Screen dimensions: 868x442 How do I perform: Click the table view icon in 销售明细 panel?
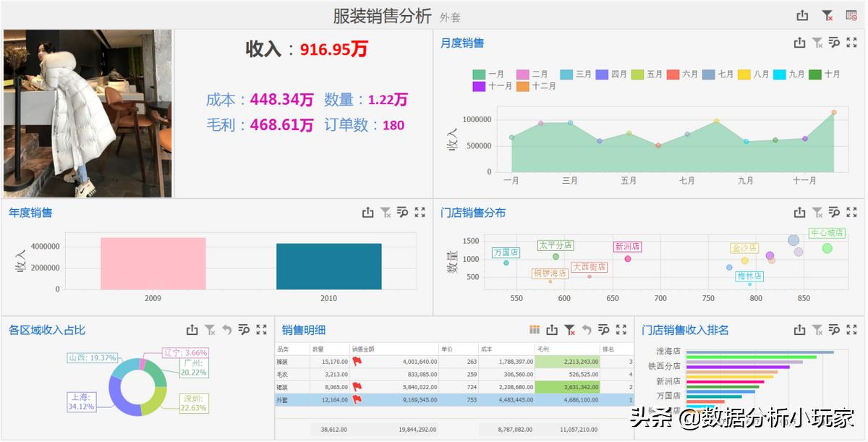pos(535,330)
